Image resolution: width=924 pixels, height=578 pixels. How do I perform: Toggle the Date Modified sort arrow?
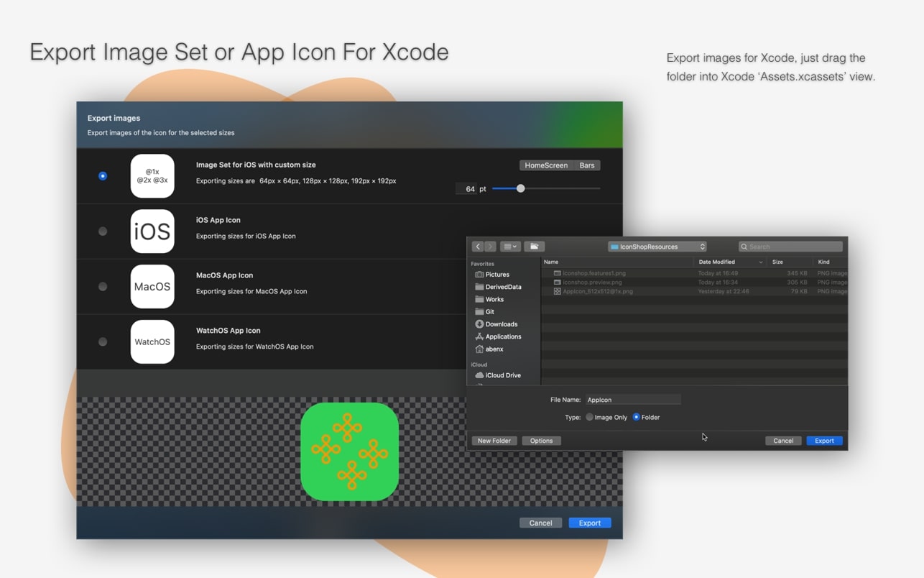coord(760,262)
